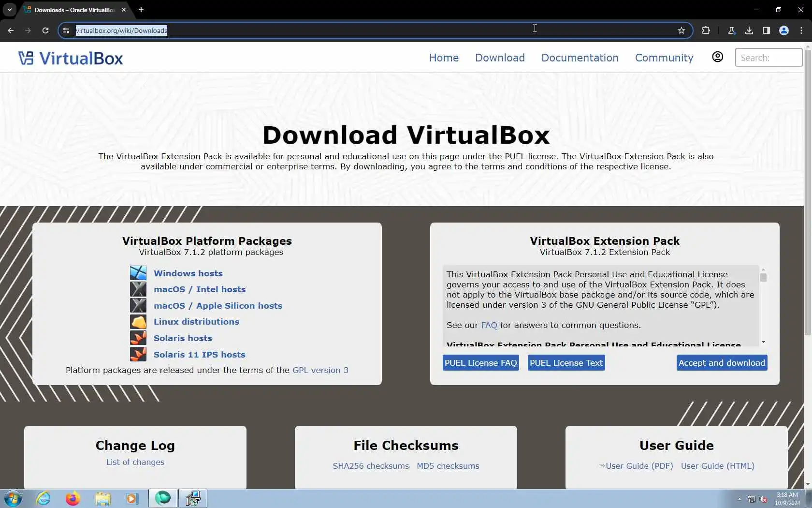Open the Linux distributions link
Viewport: 812px width, 508px height.
196,322
